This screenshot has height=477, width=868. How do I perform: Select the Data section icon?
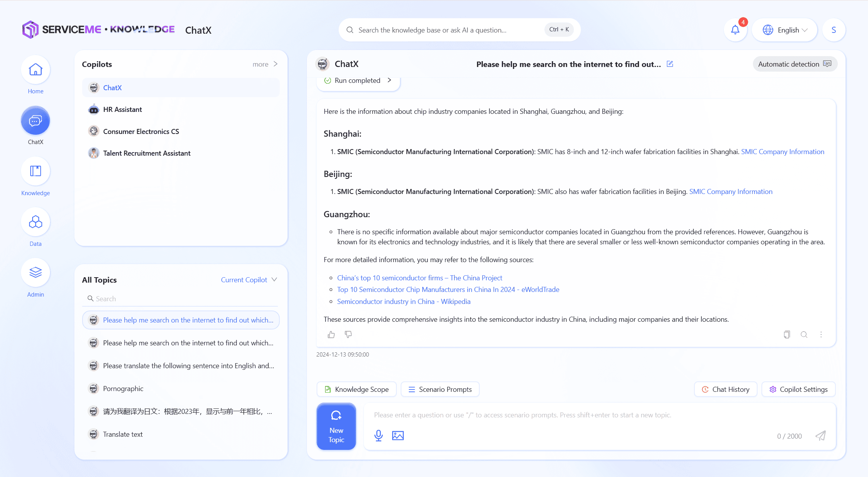[x=35, y=222]
